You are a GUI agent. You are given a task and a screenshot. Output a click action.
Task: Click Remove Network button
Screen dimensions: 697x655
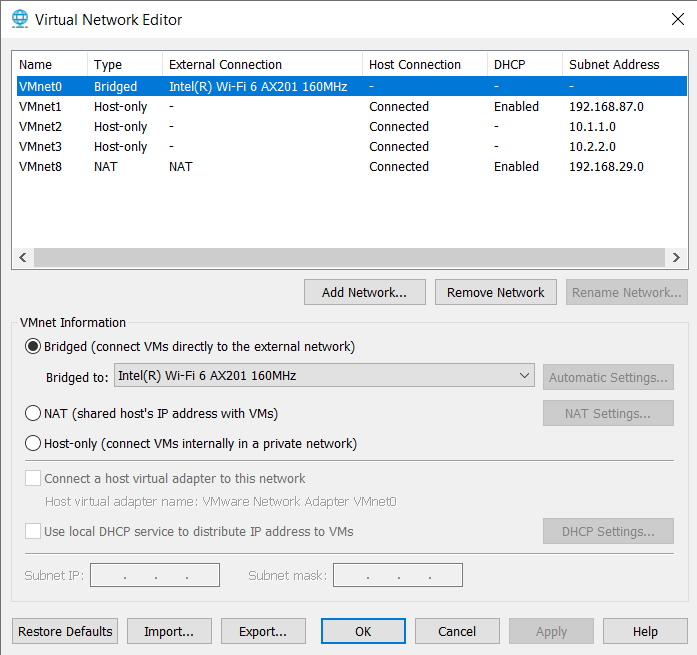coord(496,292)
